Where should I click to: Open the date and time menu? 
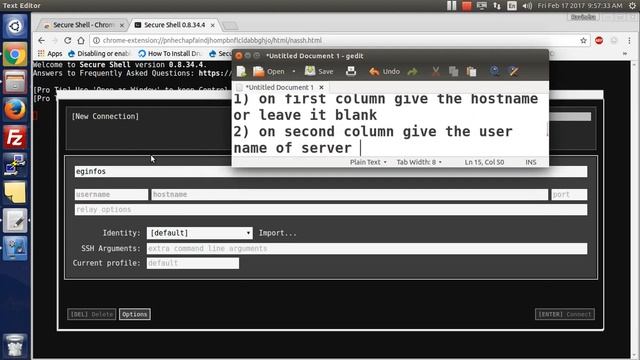tap(580, 6)
